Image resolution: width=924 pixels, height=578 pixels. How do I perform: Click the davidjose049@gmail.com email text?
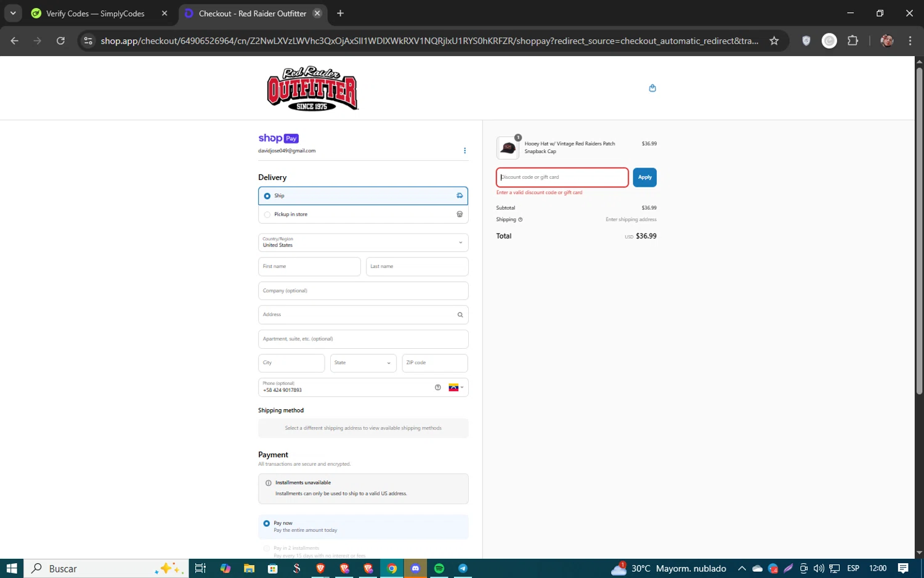(x=286, y=151)
